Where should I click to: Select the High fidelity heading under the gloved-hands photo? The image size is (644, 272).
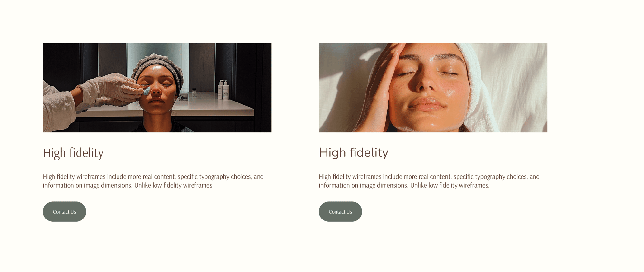(73, 153)
